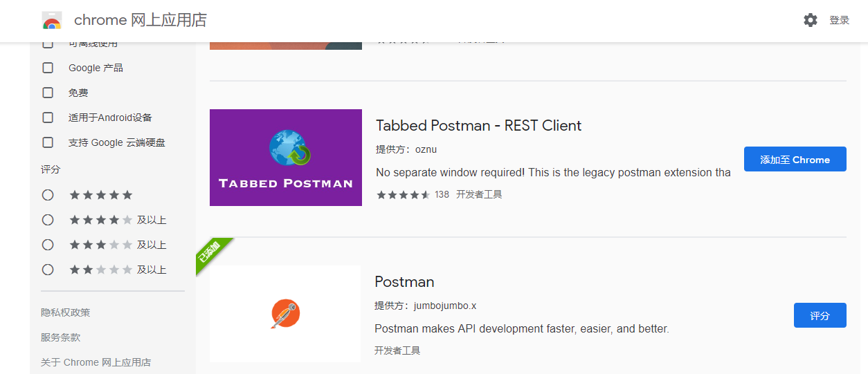Toggle the 支持 Google 云端硬盘 checkbox
This screenshot has height=374, width=868.
click(48, 142)
